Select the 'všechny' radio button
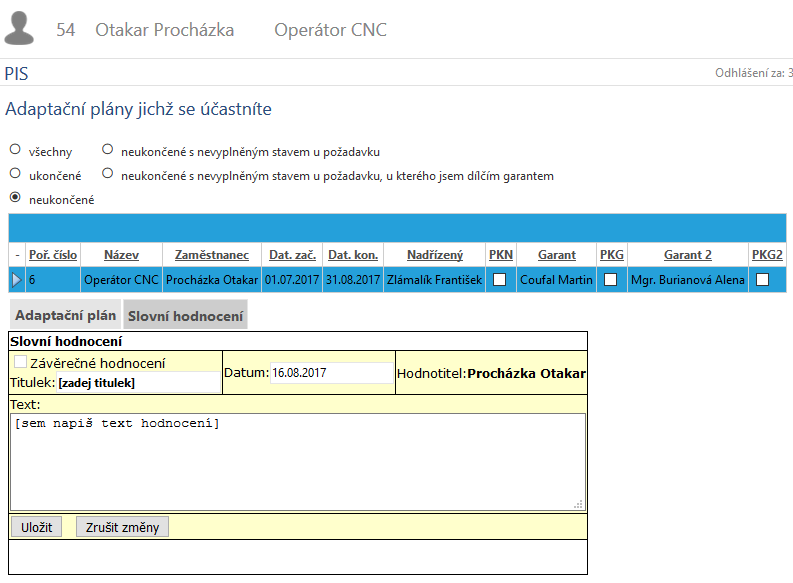Image resolution: width=793 pixels, height=583 pixels. (15, 149)
